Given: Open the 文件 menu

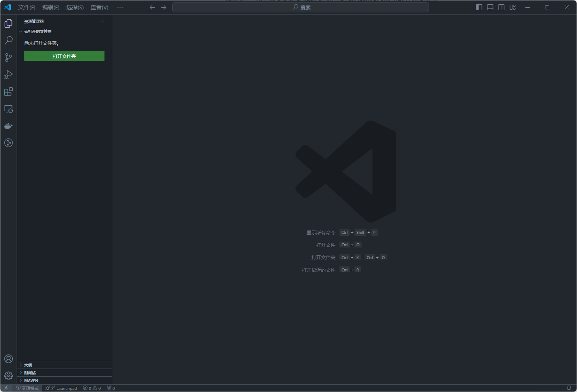Looking at the screenshot, I should (x=27, y=7).
